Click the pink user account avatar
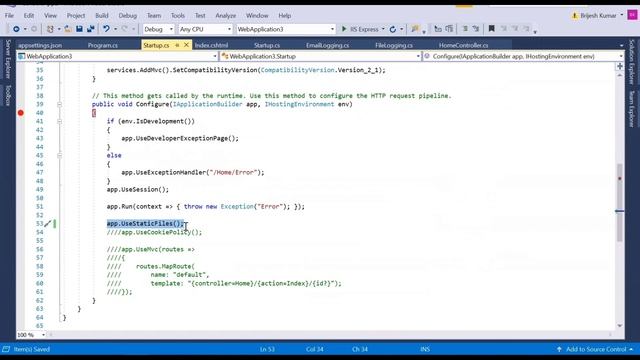Image resolution: width=640 pixels, height=360 pixels. pos(632,15)
